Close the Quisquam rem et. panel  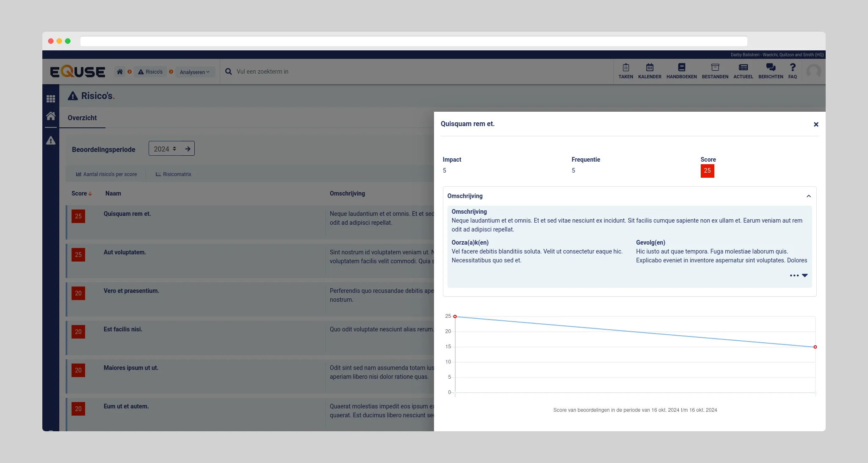(x=815, y=124)
